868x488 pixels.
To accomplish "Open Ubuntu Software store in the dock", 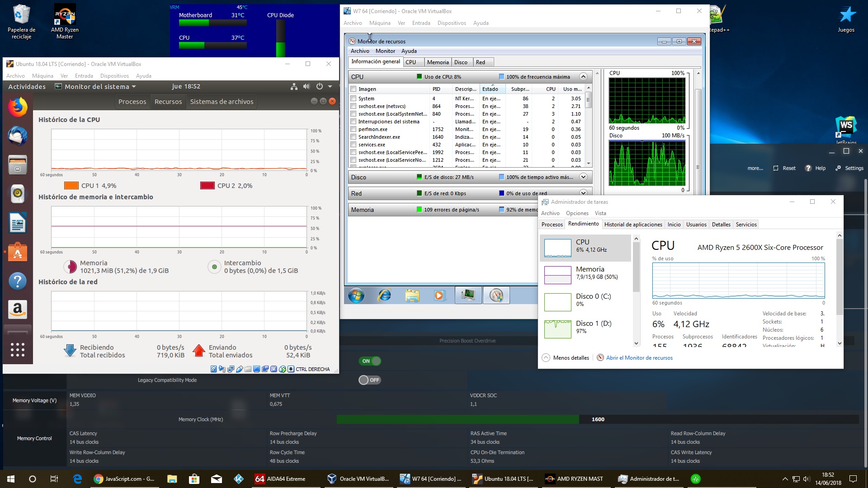I will [x=18, y=252].
